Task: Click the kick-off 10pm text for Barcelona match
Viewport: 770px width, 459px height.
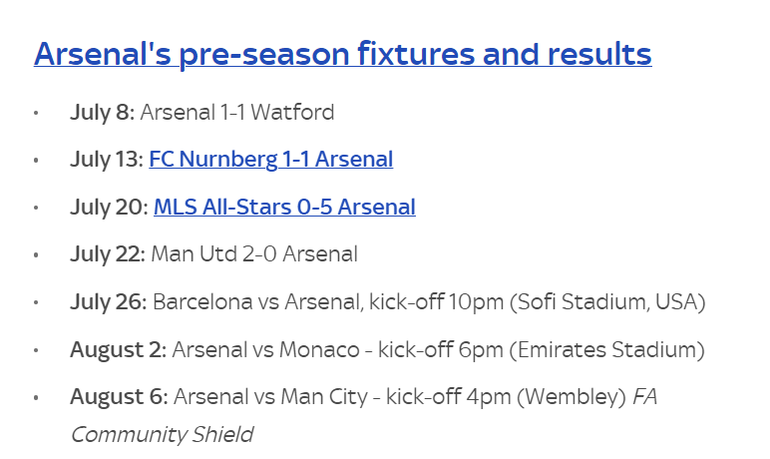Action: (434, 302)
